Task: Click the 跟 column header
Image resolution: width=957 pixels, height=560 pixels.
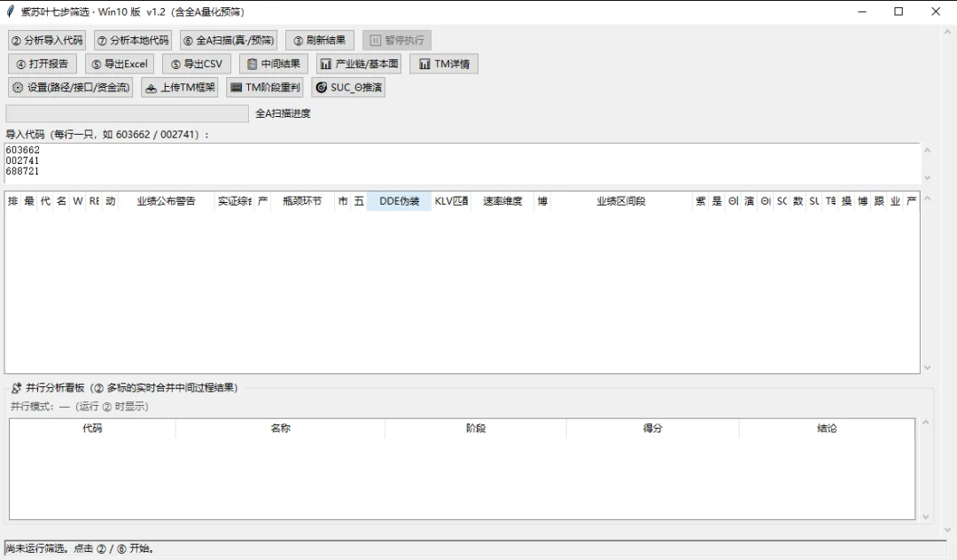Action: point(879,201)
